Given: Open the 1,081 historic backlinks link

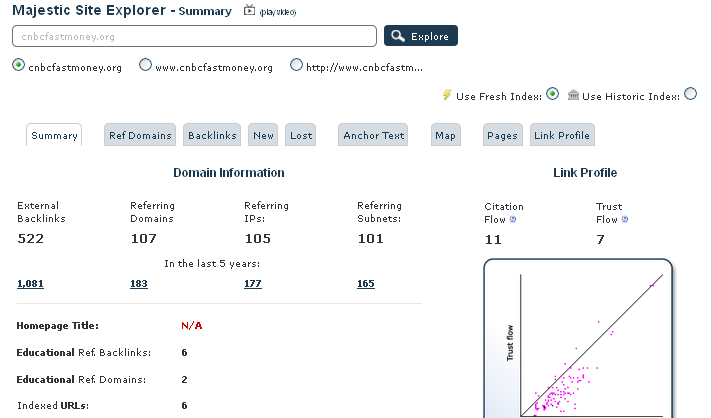Looking at the screenshot, I should 30,284.
